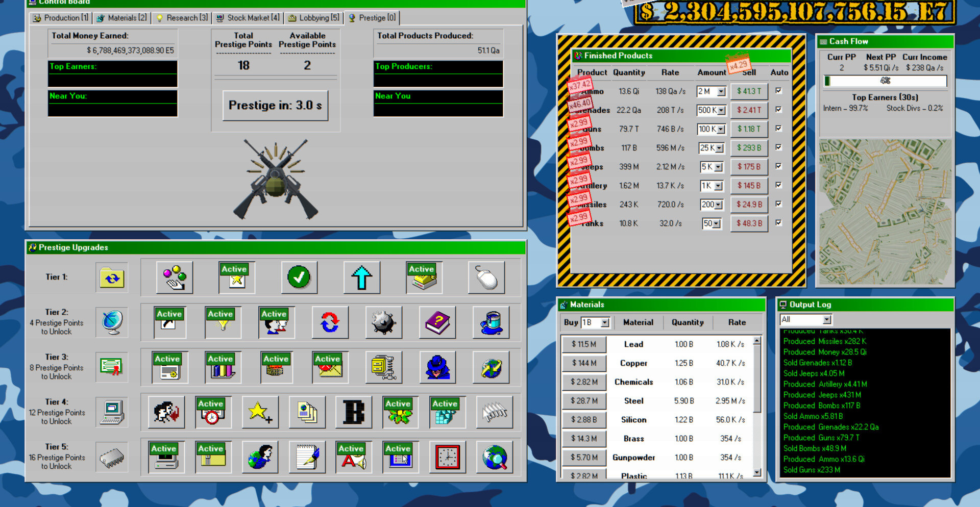Viewport: 980px width, 507px height.
Task: Click the purple question-mark book upgrade
Action: click(x=437, y=322)
